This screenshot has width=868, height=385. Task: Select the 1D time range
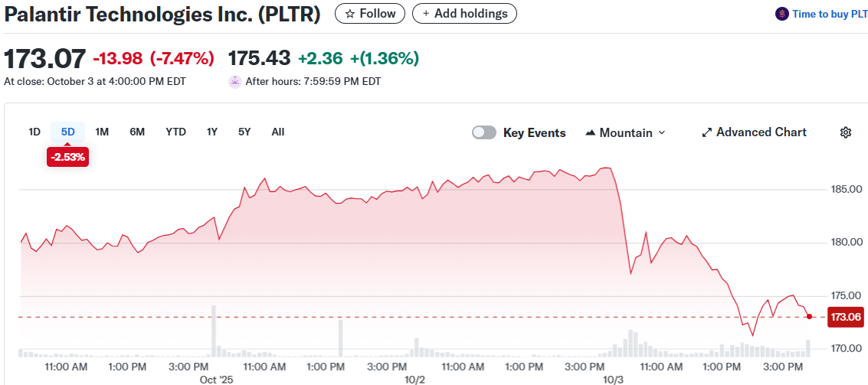(34, 132)
